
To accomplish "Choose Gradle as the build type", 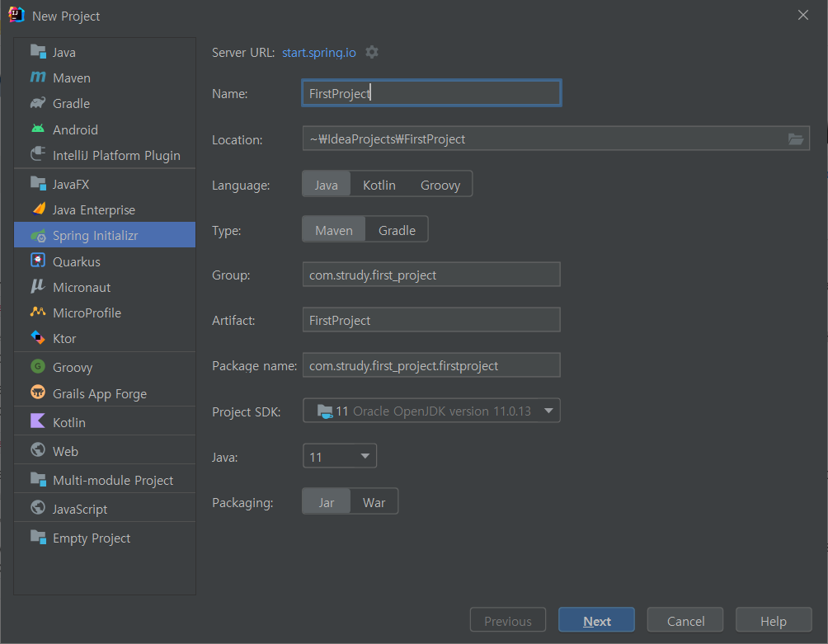I will click(x=398, y=230).
